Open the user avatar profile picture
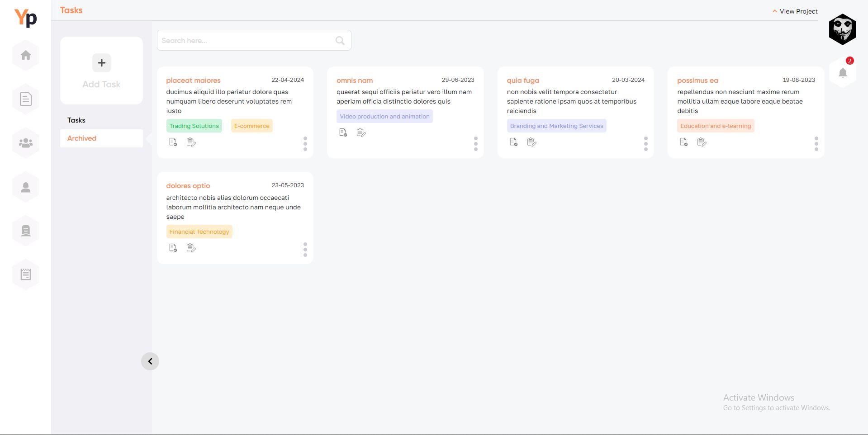The width and height of the screenshot is (868, 435). coord(843,29)
